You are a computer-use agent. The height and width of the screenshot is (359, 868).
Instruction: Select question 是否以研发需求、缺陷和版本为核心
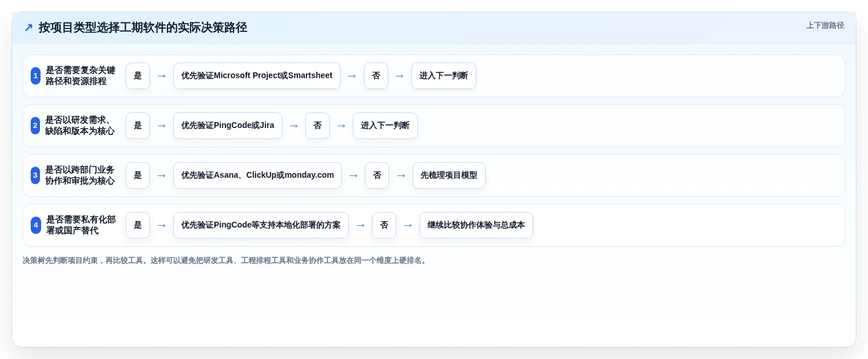click(x=80, y=126)
